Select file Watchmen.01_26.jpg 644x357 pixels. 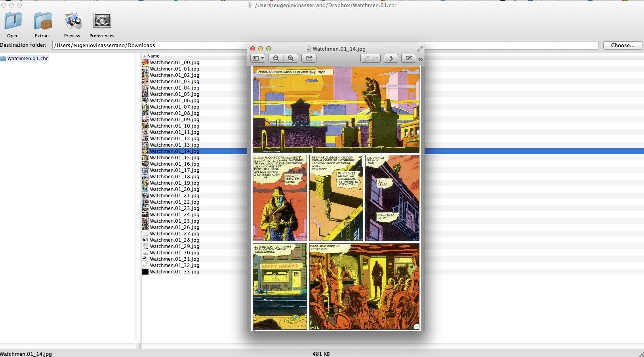click(175, 227)
